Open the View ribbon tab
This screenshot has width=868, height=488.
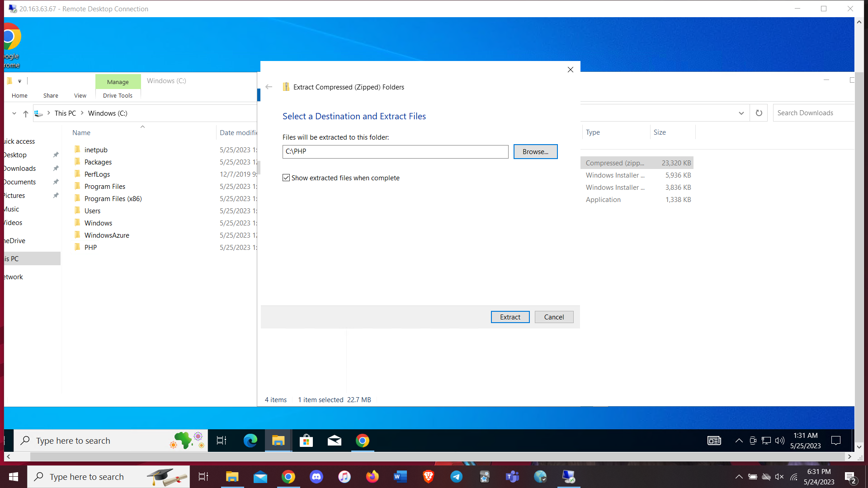click(80, 95)
